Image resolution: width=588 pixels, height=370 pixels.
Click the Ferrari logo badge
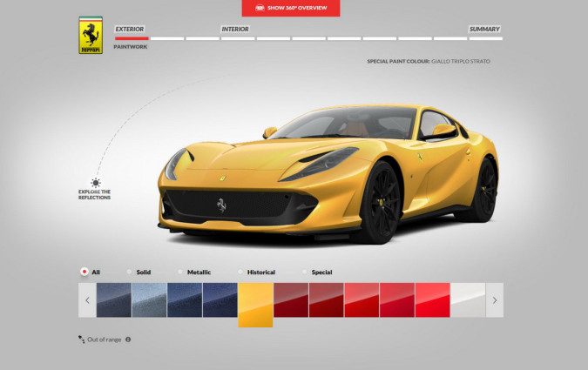pyautogui.click(x=90, y=35)
